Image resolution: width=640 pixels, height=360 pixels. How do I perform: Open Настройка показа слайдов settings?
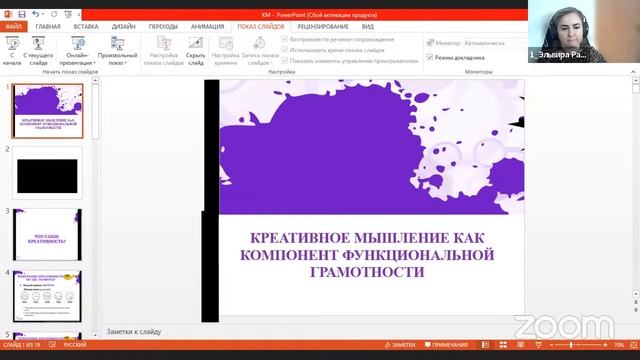[164, 51]
